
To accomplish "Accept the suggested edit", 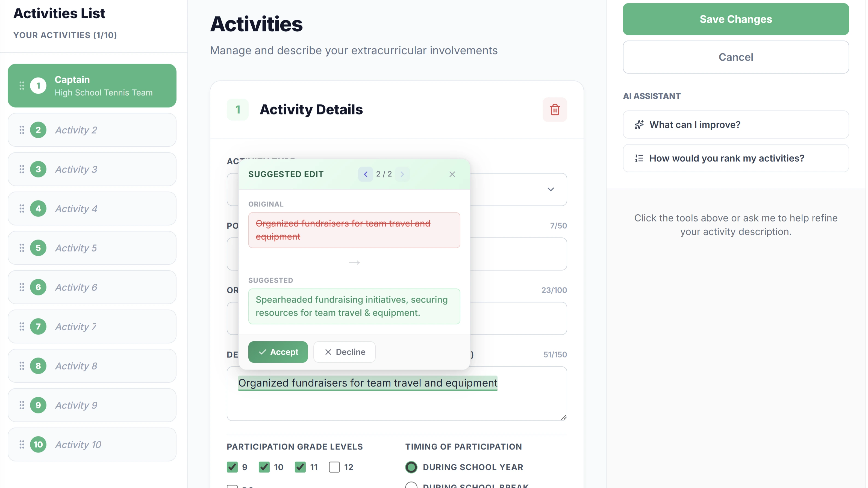I will pyautogui.click(x=278, y=352).
